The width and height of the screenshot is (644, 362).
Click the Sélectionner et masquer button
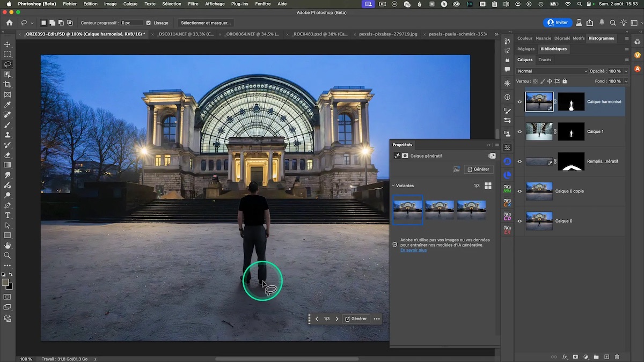[x=206, y=23]
